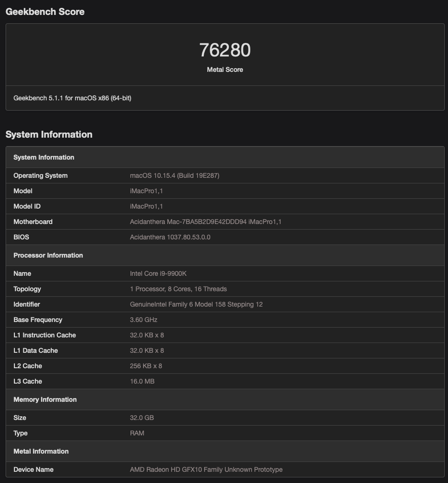Click the 'L1 Data Cache' row label
The width and height of the screenshot is (448, 483).
pyautogui.click(x=36, y=350)
